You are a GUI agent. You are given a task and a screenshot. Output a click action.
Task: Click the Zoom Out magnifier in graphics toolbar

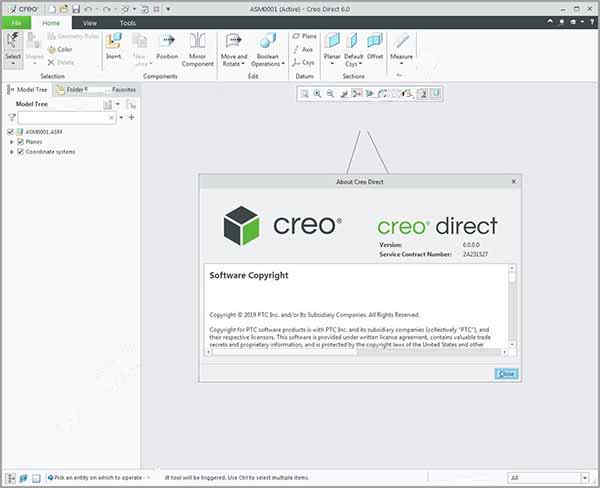coord(330,93)
